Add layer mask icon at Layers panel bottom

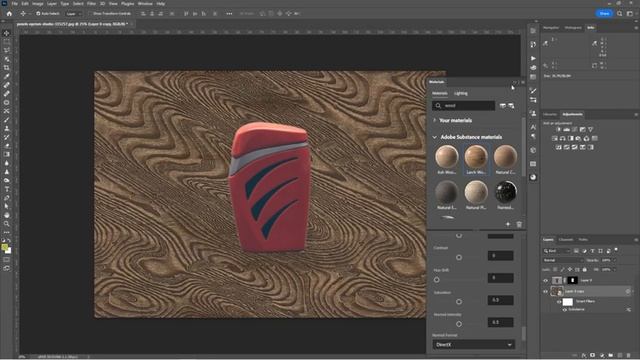click(x=593, y=356)
